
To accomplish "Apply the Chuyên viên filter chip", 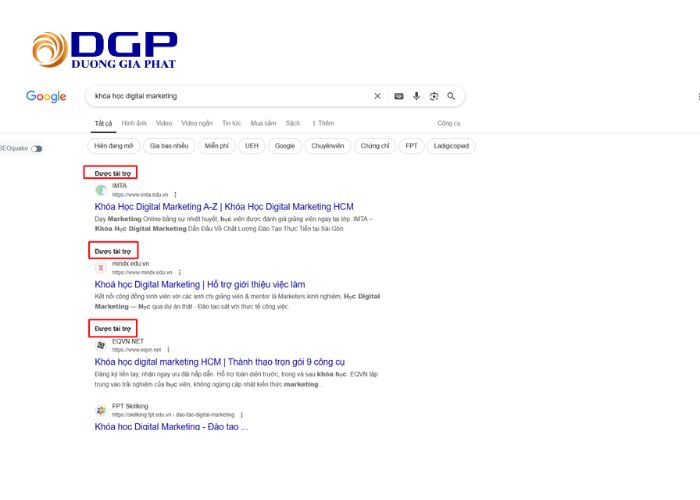I will 328,146.
